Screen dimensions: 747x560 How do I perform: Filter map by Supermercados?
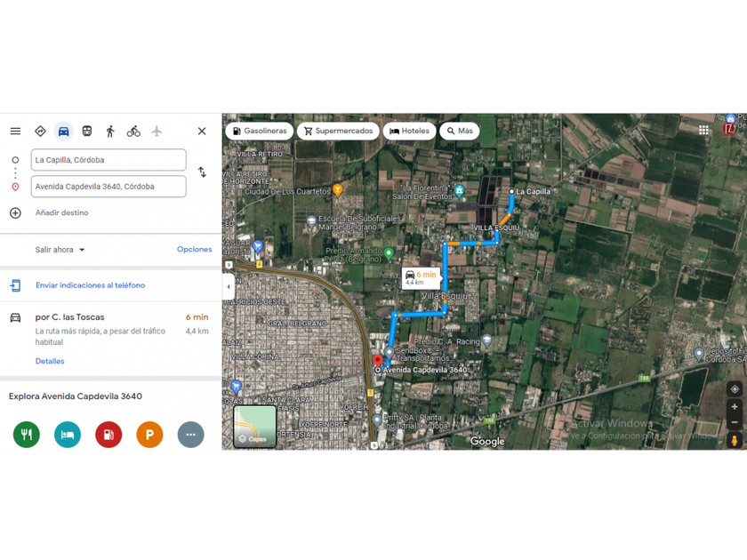[338, 131]
